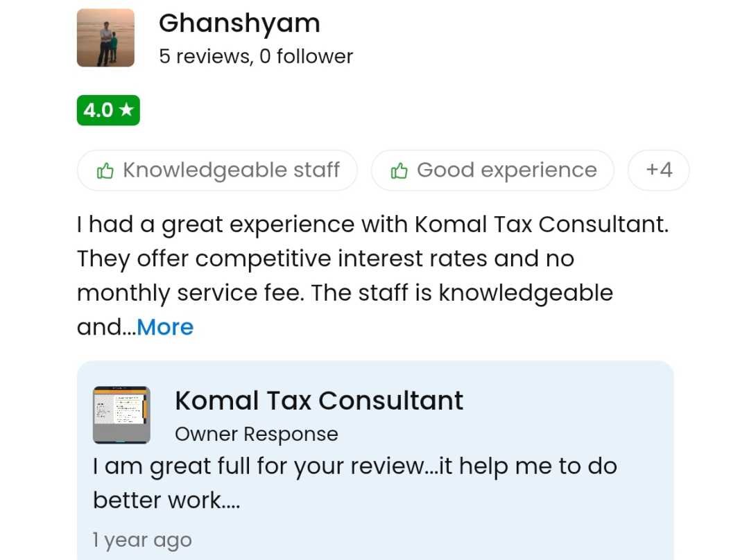
Task: Open the Ghanshyam reviewer name
Action: coord(239,24)
